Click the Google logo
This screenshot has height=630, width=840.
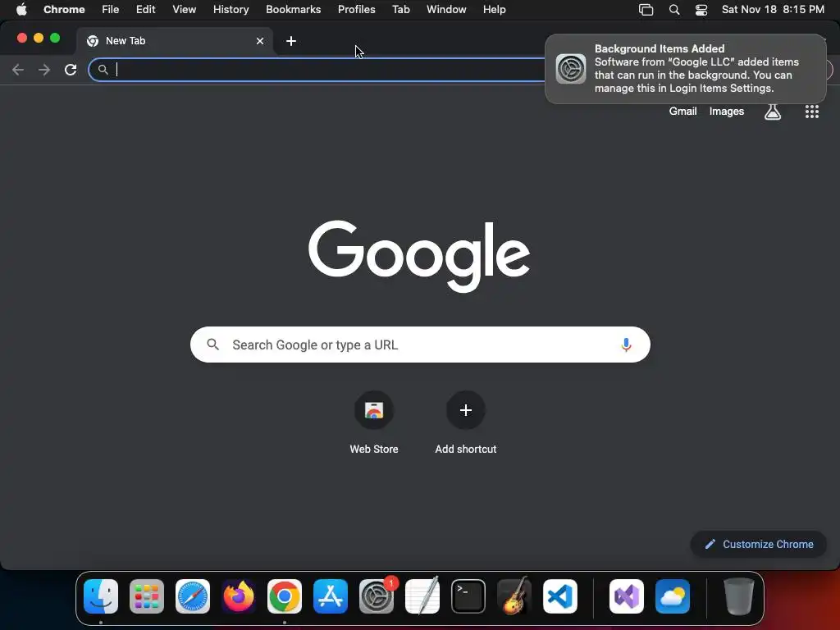[419, 256]
